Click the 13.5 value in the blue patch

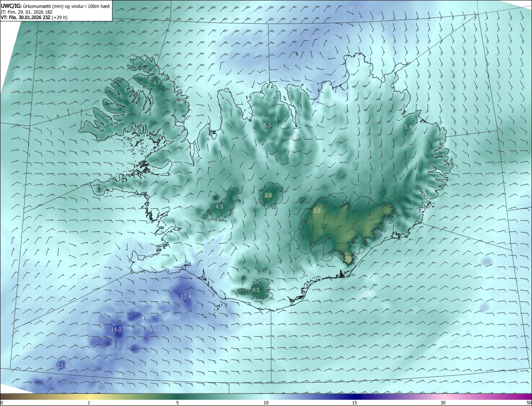coord(62,365)
